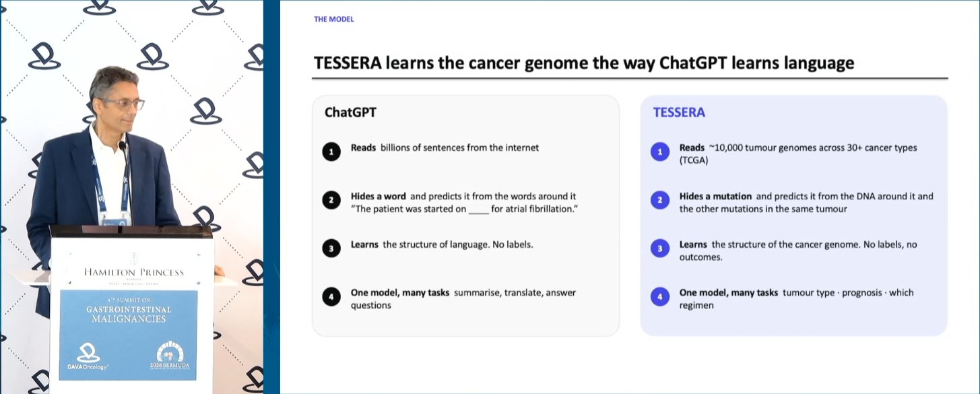The image size is (980, 394).
Task: Click the atrial fibrillation example sentence
Action: pyautogui.click(x=465, y=209)
